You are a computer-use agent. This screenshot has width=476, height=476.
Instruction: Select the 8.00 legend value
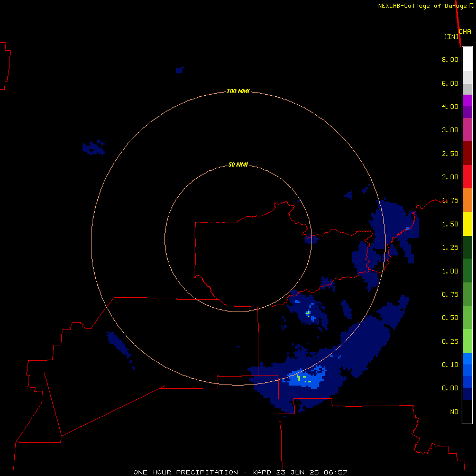[450, 59]
